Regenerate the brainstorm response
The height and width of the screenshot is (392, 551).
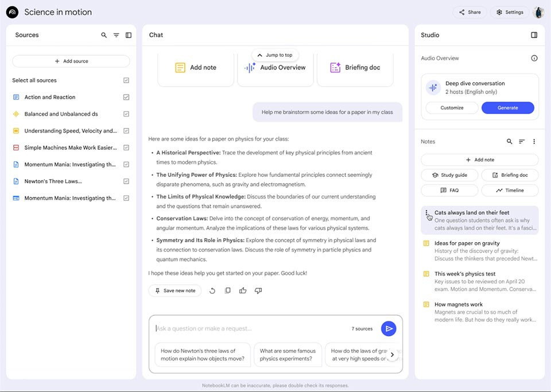(212, 290)
